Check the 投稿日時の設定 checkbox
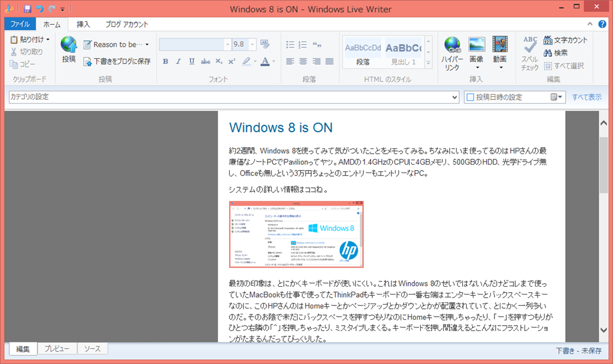This screenshot has height=364, width=613. pyautogui.click(x=471, y=97)
